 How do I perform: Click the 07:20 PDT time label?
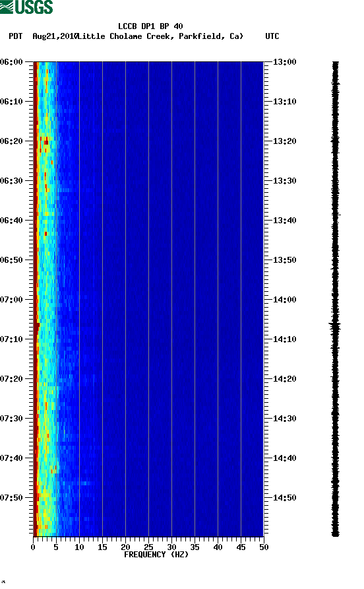(x=11, y=378)
